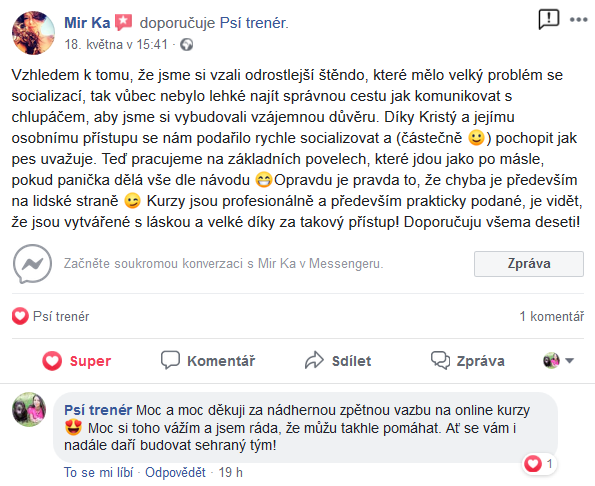595x486 pixels.
Task: Click the heart reaction icon next to Psí trenér
Action: click(20, 316)
